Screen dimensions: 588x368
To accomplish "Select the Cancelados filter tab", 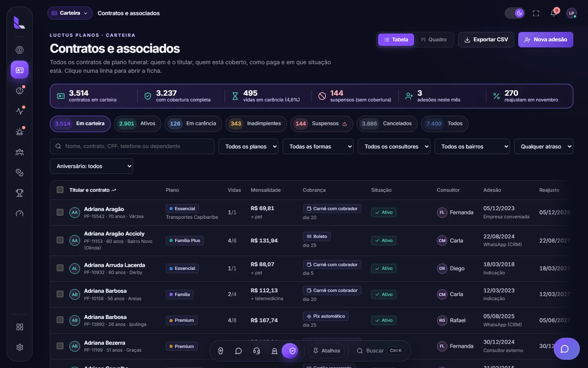I will pos(387,123).
